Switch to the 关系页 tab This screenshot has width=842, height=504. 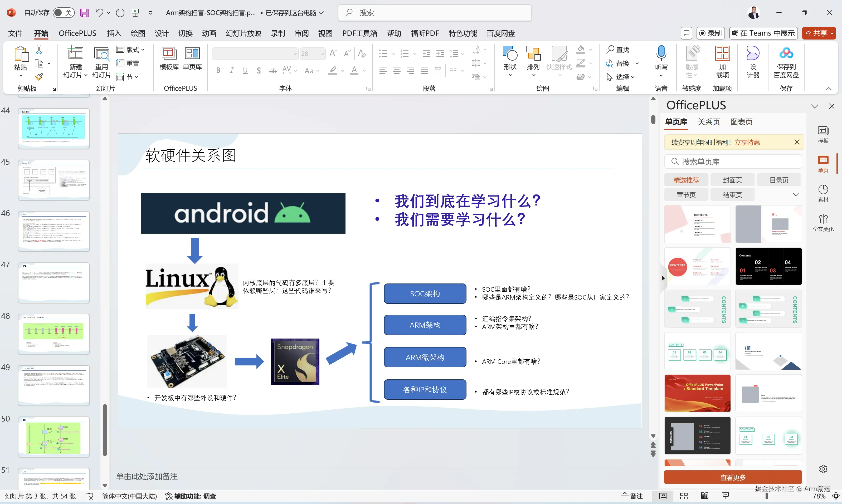tap(708, 122)
